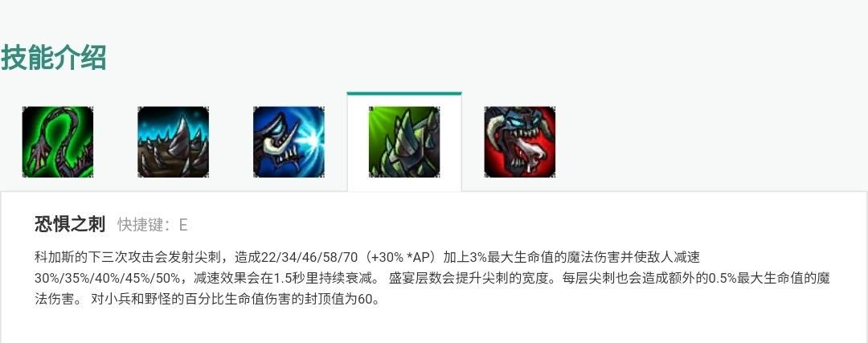Click the 恐惧之刺 skill name title
Viewport: 868px width, 343px height.
(x=70, y=225)
